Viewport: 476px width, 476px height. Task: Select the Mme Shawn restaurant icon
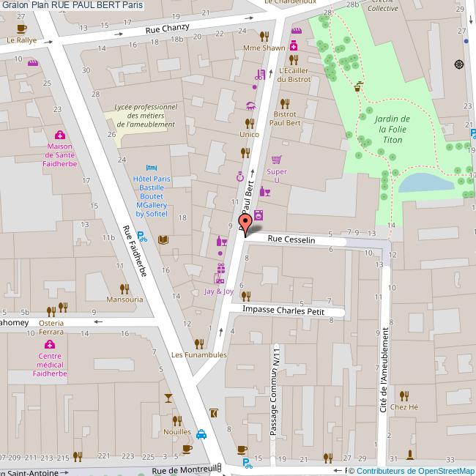pyautogui.click(x=264, y=37)
